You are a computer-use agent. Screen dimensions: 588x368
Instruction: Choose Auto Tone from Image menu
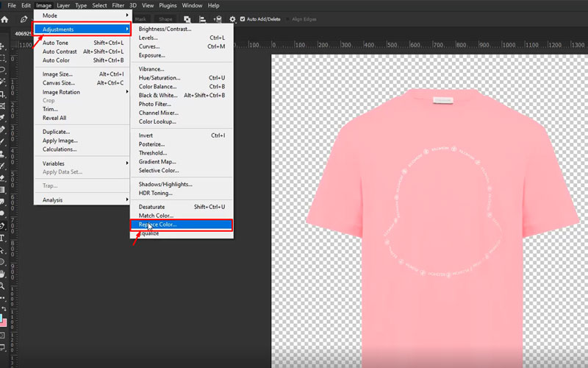pyautogui.click(x=82, y=43)
